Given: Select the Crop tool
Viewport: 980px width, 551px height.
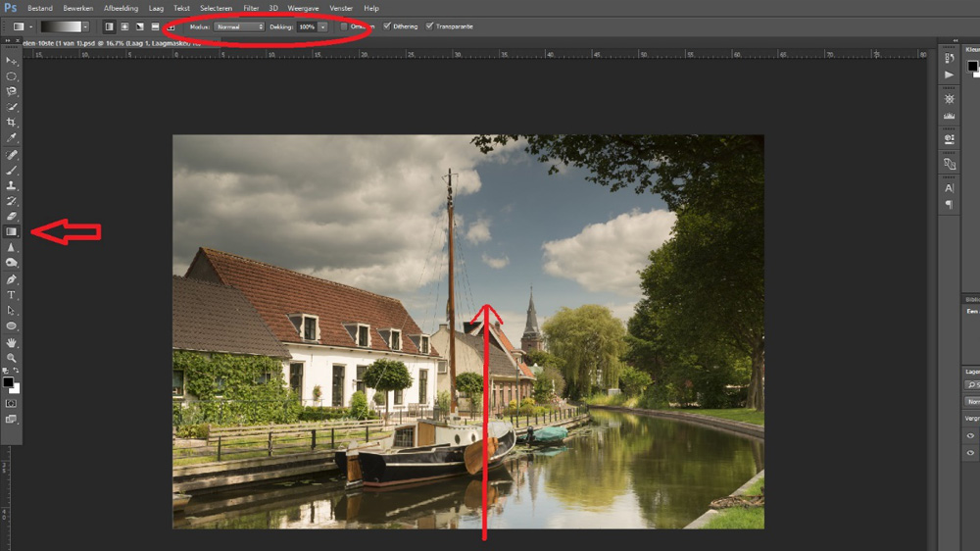Looking at the screenshot, I should [x=11, y=122].
